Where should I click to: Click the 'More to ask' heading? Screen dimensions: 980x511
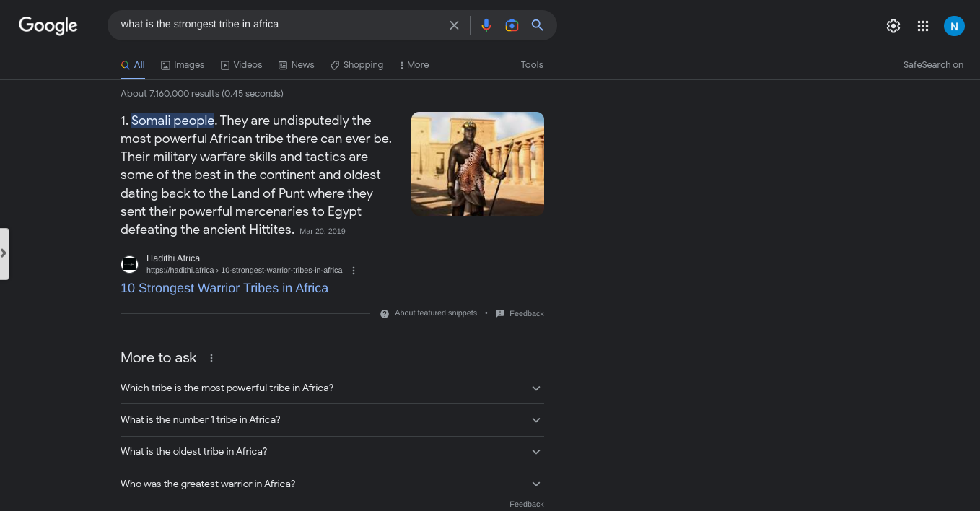pos(159,358)
